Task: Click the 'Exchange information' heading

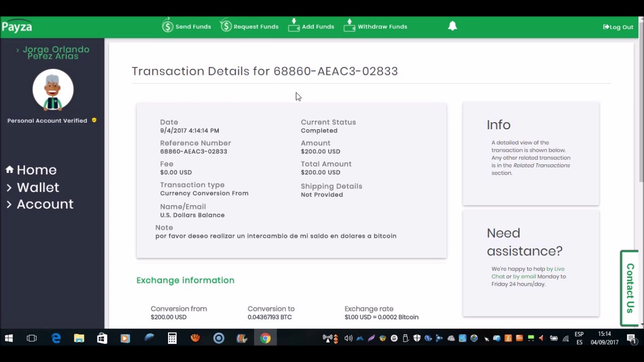Action: click(185, 280)
